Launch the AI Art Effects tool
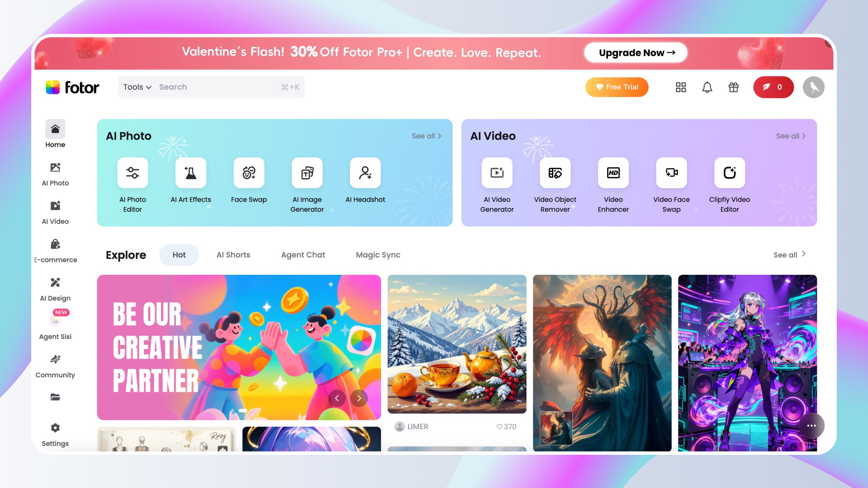The image size is (868, 488). coord(191,173)
